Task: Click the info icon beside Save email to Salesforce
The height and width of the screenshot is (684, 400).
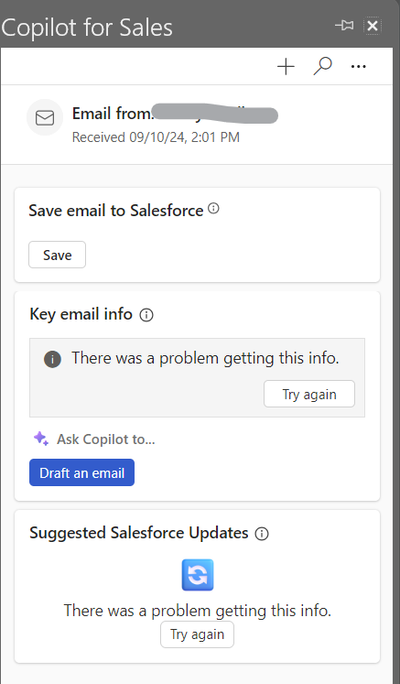Action: coord(213,209)
